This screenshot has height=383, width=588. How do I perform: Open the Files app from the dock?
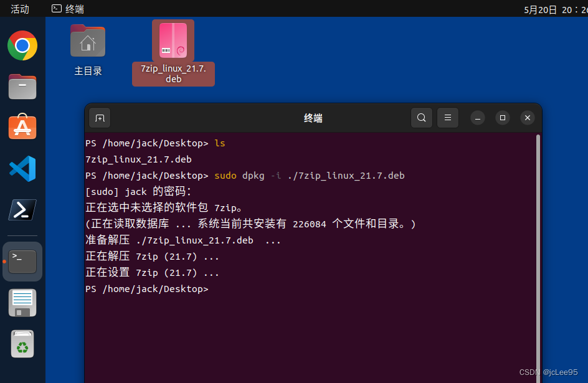22,87
